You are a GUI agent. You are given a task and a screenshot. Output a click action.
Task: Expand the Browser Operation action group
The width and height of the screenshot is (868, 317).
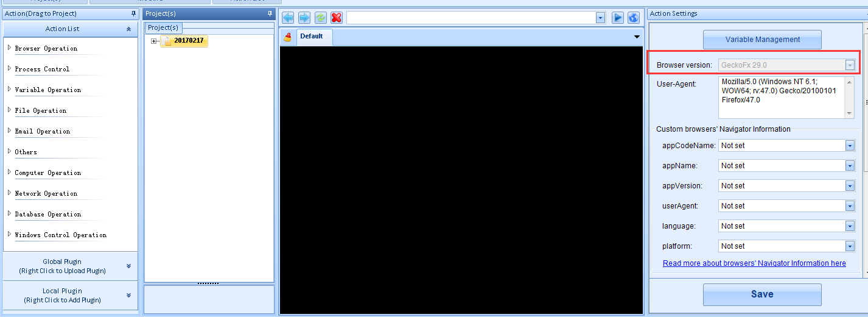click(x=9, y=48)
